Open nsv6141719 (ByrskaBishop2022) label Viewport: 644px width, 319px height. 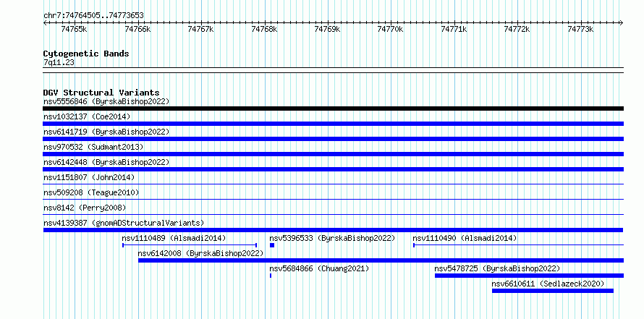tap(106, 132)
